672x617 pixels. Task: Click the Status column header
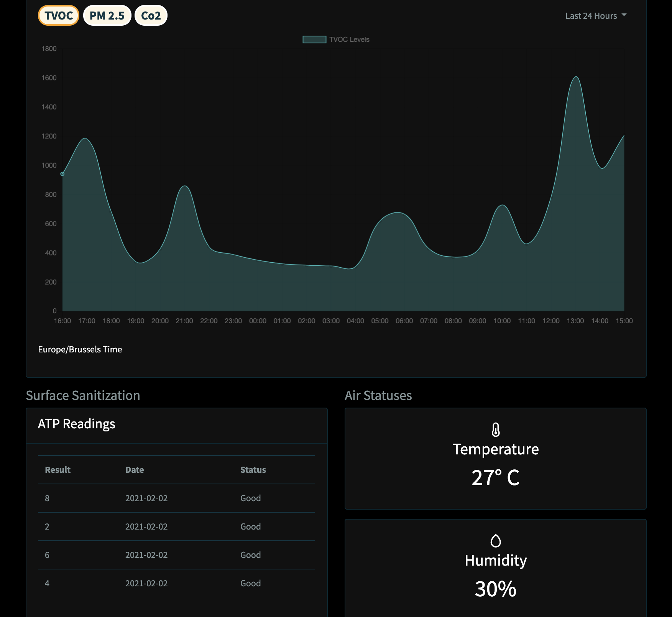click(253, 470)
